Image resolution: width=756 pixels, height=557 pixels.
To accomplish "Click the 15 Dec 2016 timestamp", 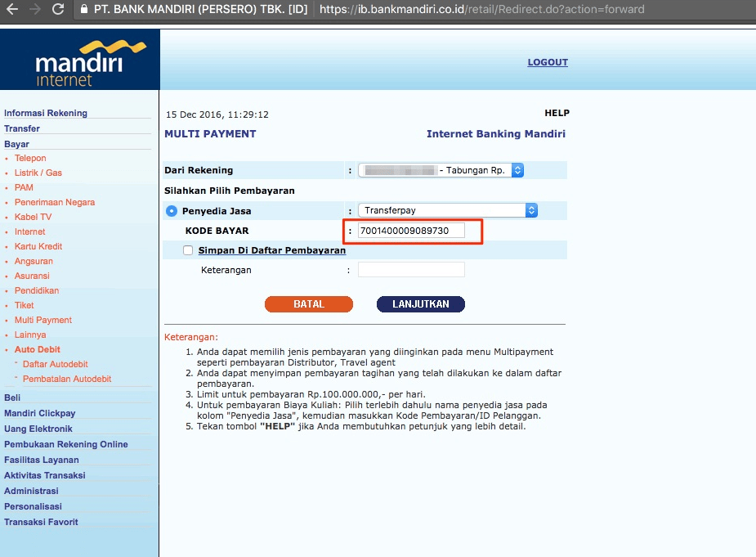I will pos(217,115).
